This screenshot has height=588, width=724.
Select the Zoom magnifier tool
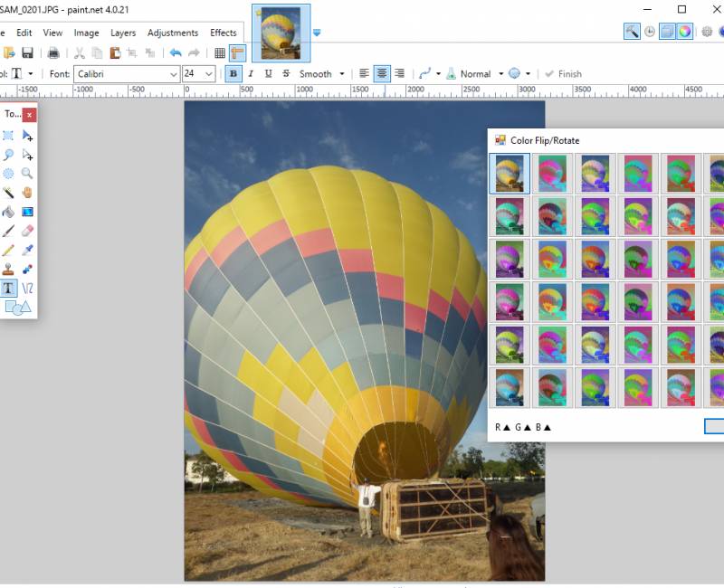(27, 174)
